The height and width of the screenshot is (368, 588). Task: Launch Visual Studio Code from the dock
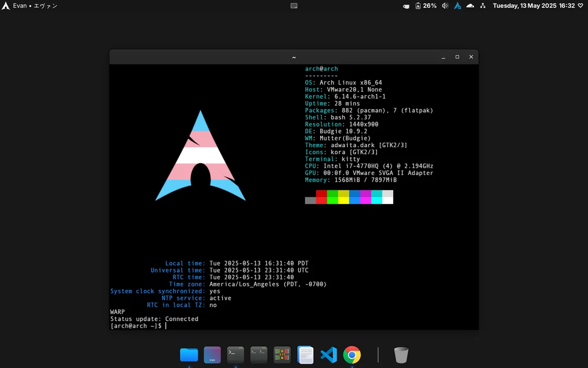(x=329, y=355)
